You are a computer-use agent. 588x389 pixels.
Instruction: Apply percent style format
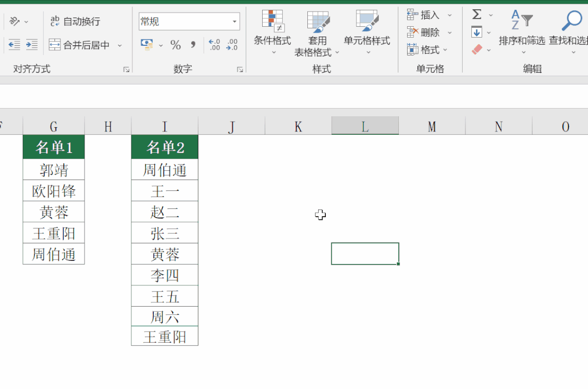point(175,45)
